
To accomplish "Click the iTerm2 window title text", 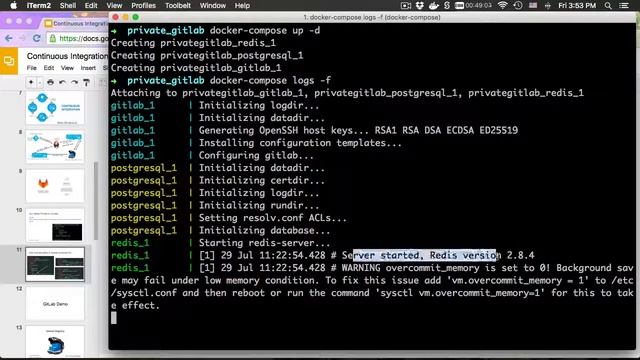I will (x=372, y=17).
